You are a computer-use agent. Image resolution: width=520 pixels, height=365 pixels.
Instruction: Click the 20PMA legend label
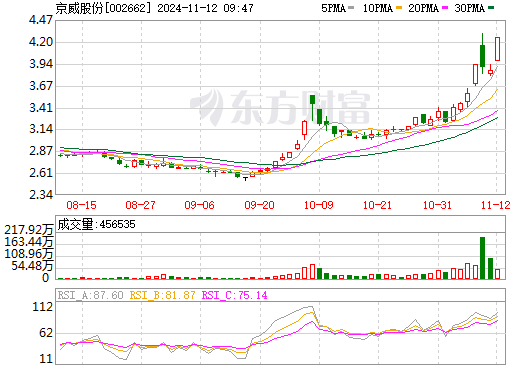[x=423, y=8]
